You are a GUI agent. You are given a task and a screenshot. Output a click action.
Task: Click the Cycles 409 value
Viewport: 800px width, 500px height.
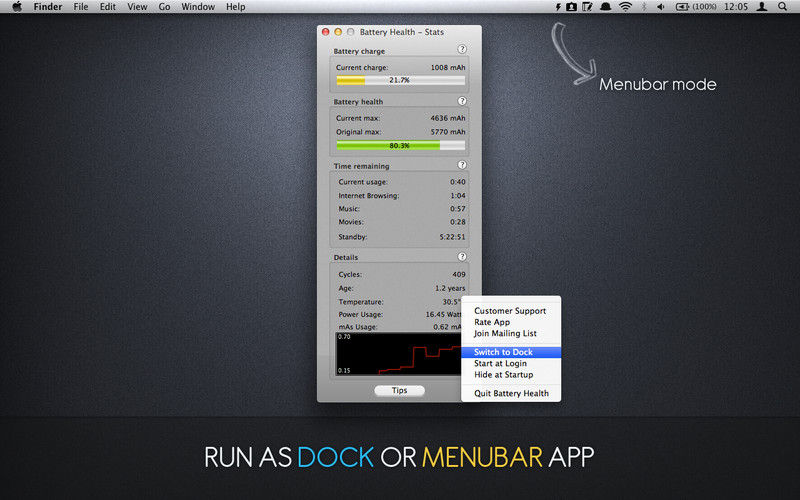tap(459, 274)
